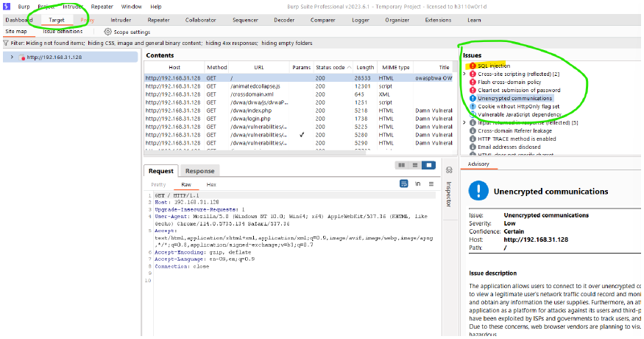This screenshot has width=644, height=339.
Task: Switch request view to Pretty
Action: click(x=158, y=184)
